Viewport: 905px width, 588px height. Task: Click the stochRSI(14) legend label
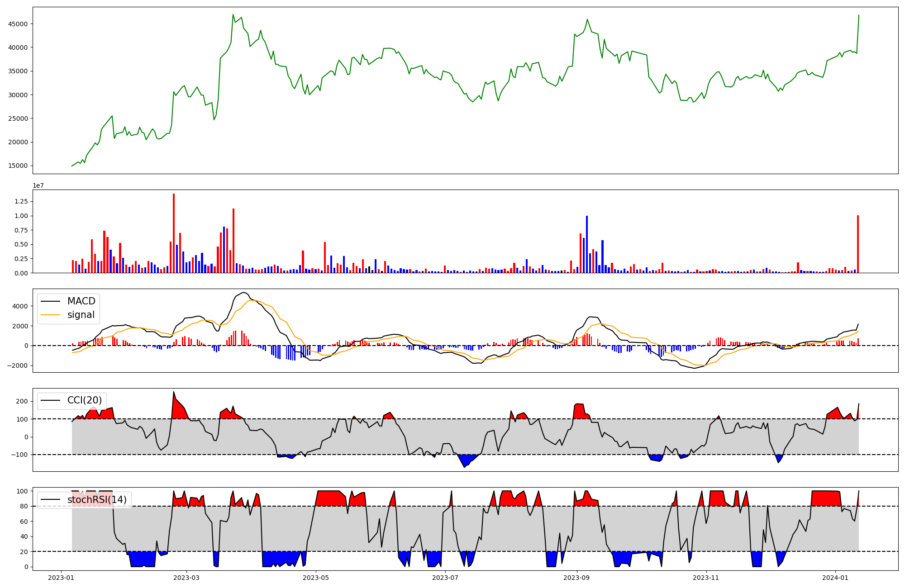click(x=97, y=500)
